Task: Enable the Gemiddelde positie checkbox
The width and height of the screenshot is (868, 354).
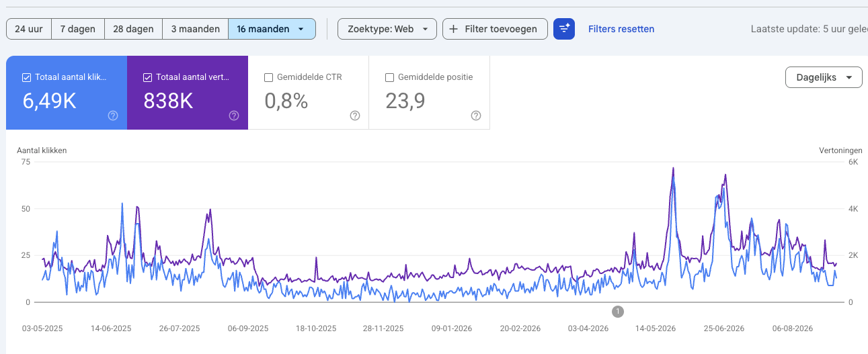Action: (389, 77)
